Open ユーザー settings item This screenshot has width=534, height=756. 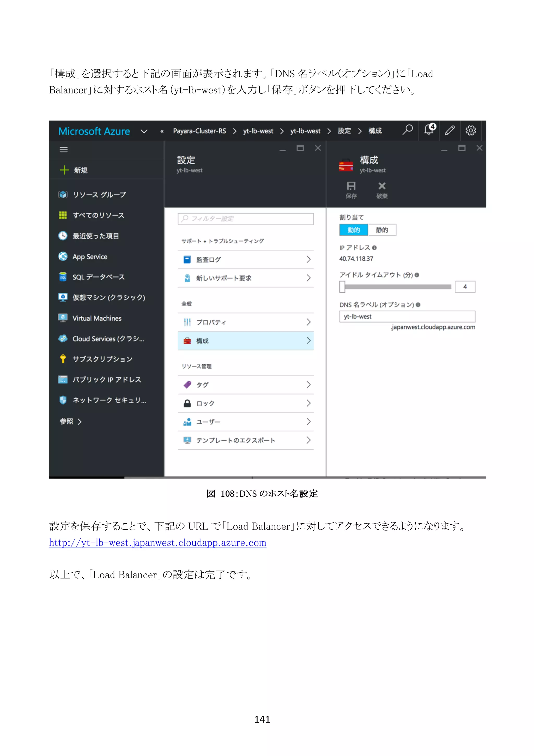246,422
